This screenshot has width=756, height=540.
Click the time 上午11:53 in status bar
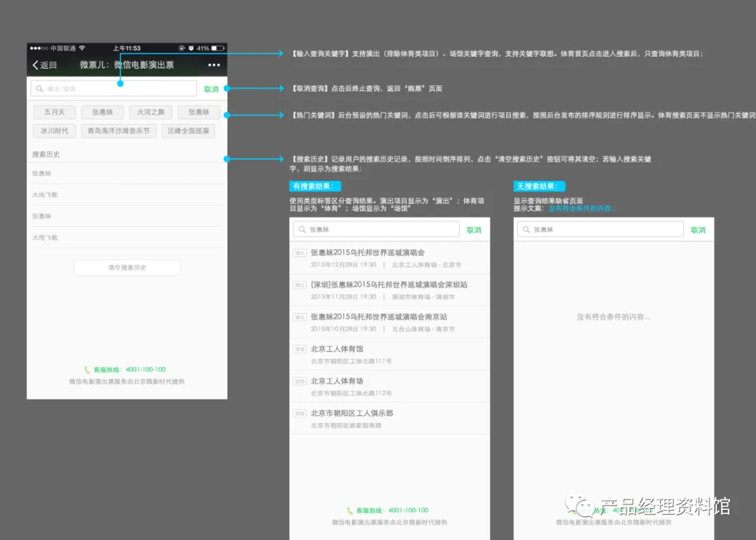(127, 48)
